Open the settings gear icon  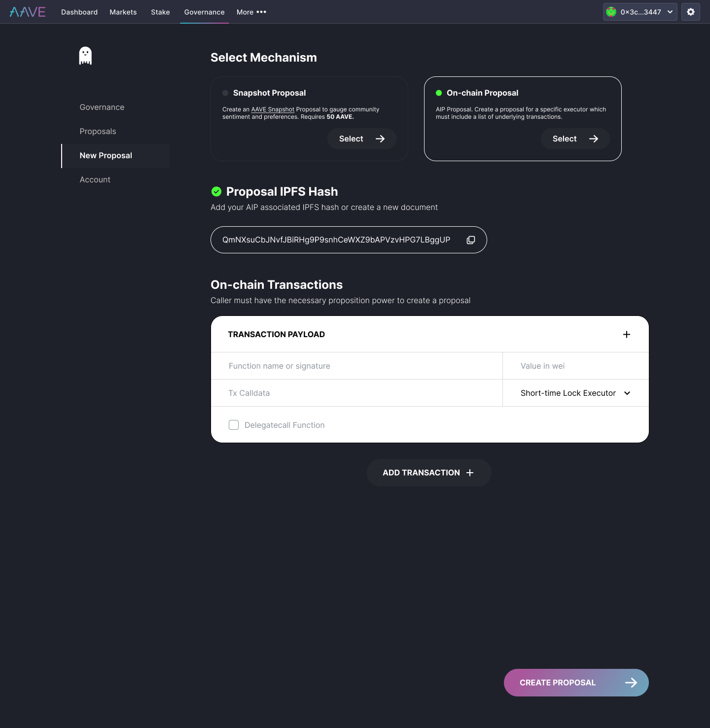tap(691, 12)
